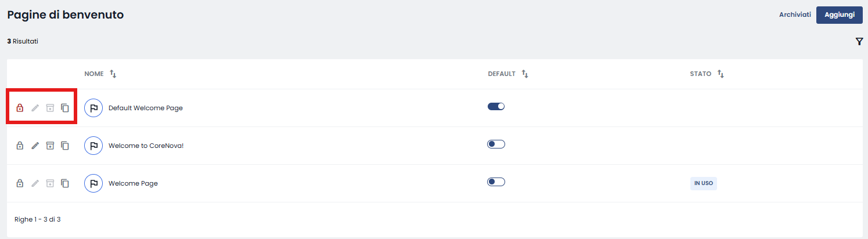Enable default toggle for Welcome to CoreNova!
Image resolution: width=868 pixels, height=239 pixels.
point(496,144)
